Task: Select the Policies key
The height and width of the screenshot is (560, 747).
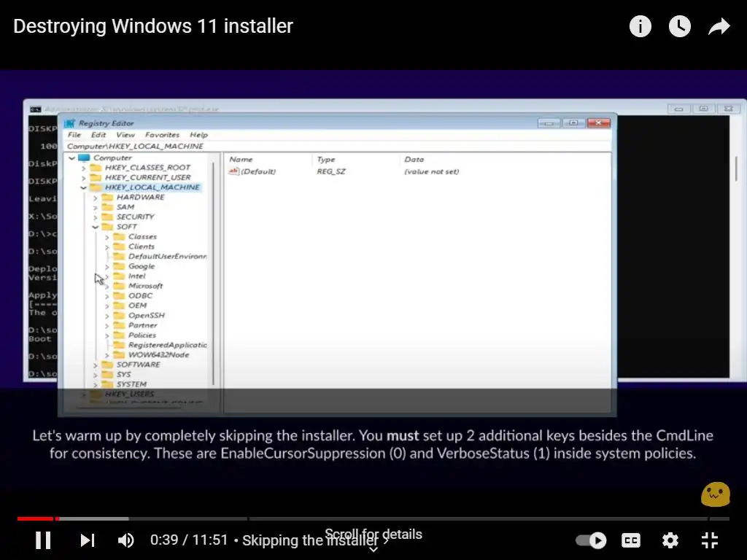Action: (x=142, y=335)
